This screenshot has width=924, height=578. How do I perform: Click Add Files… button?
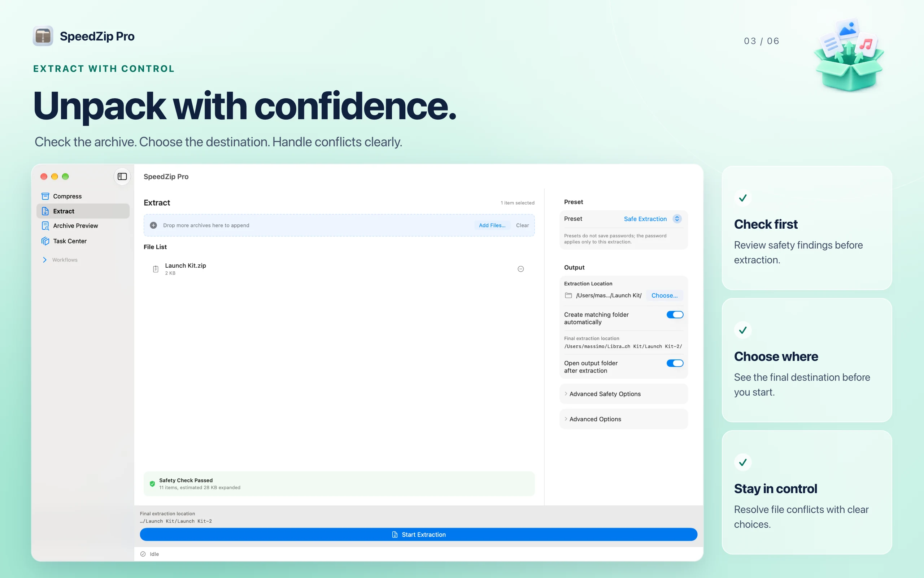coord(492,225)
